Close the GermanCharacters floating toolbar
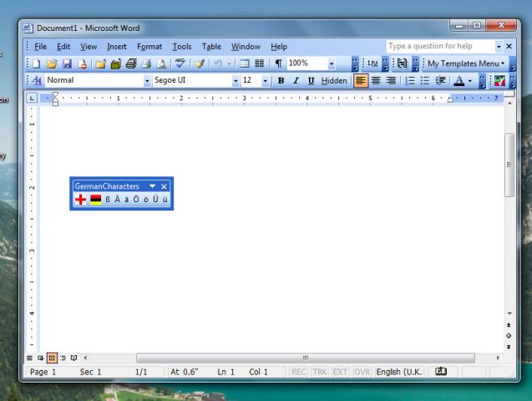This screenshot has width=532, height=401. (165, 186)
